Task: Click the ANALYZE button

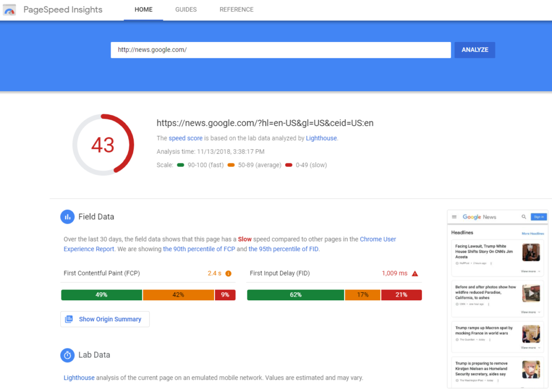Action: (x=474, y=50)
